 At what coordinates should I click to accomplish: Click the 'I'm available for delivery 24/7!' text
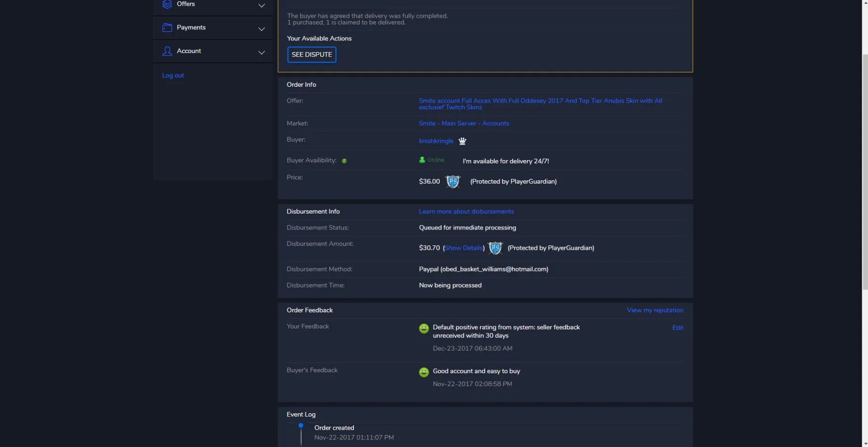tap(506, 162)
